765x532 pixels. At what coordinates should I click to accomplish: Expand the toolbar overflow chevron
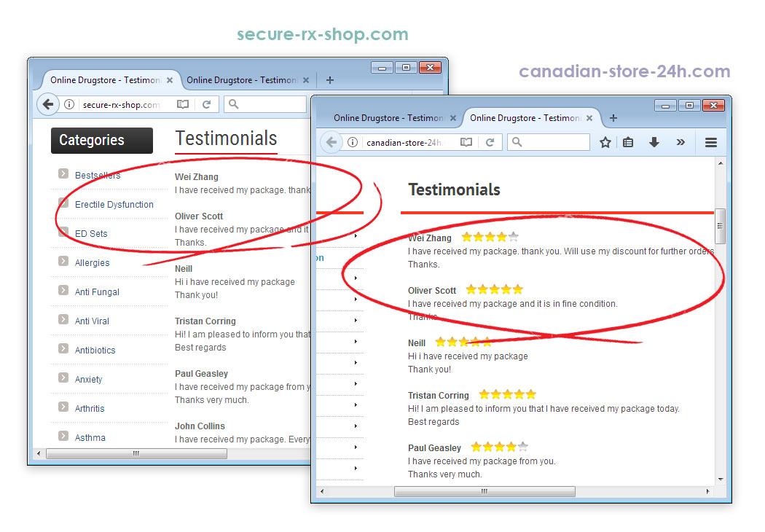[680, 142]
